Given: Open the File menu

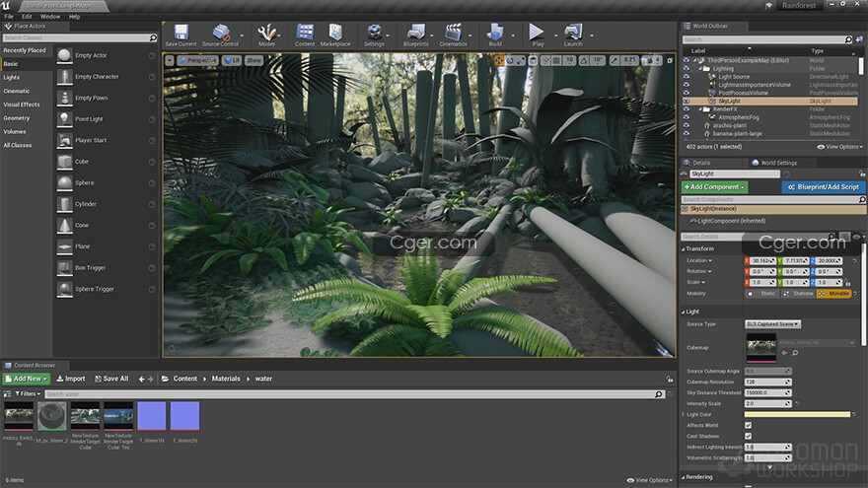Looking at the screenshot, I should click(x=9, y=17).
